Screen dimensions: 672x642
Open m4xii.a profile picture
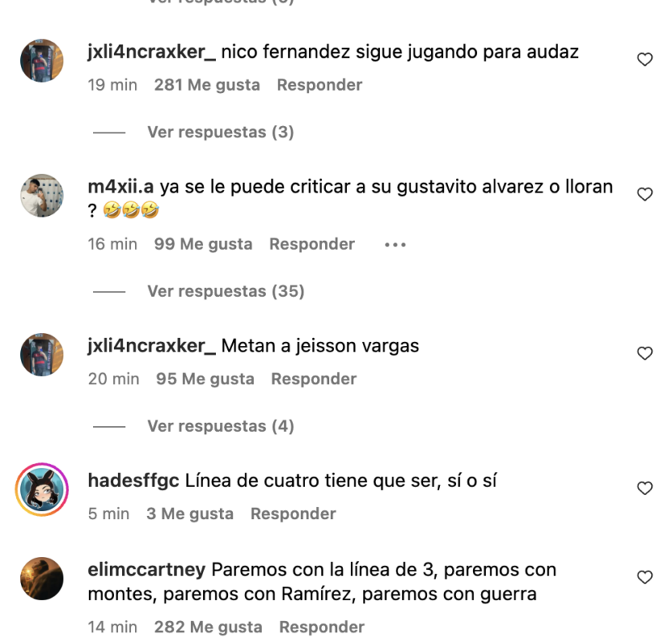(42, 195)
